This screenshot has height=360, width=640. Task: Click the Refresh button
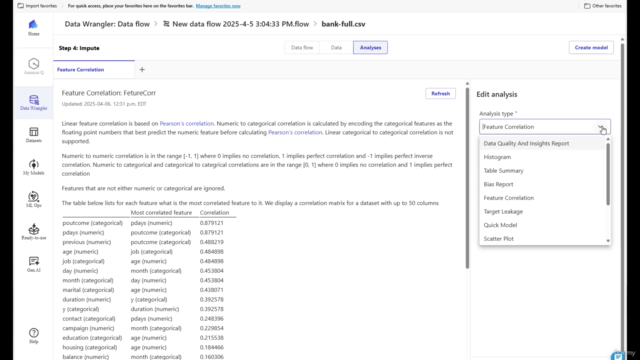click(x=440, y=93)
